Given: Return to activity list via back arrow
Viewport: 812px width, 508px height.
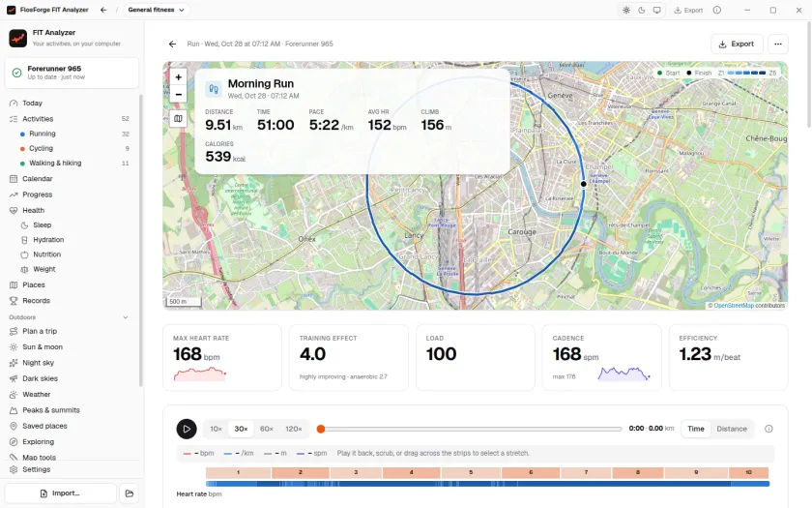Looking at the screenshot, I should coord(172,45).
